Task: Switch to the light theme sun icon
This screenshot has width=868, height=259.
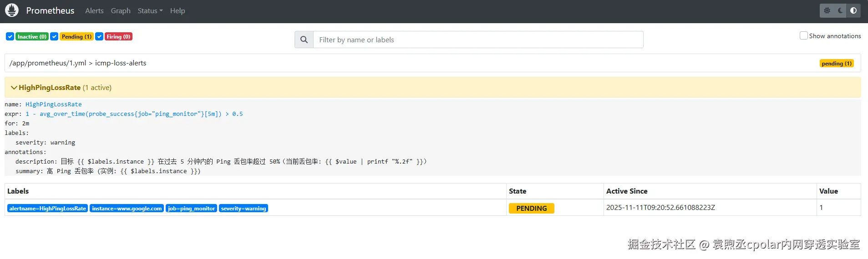Action: 827,10
